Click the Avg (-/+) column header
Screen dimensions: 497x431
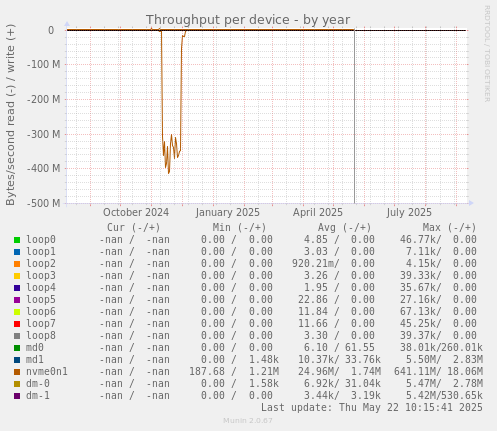pos(344,228)
